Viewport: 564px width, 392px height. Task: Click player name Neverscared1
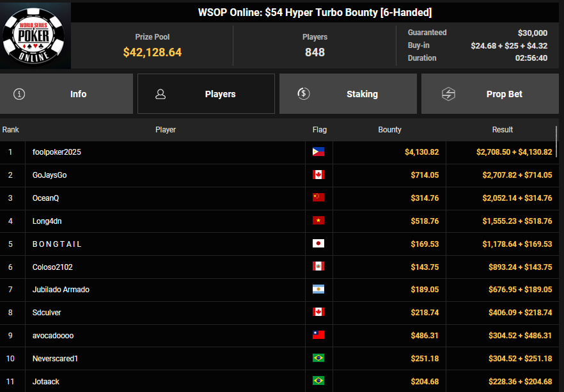point(55,359)
